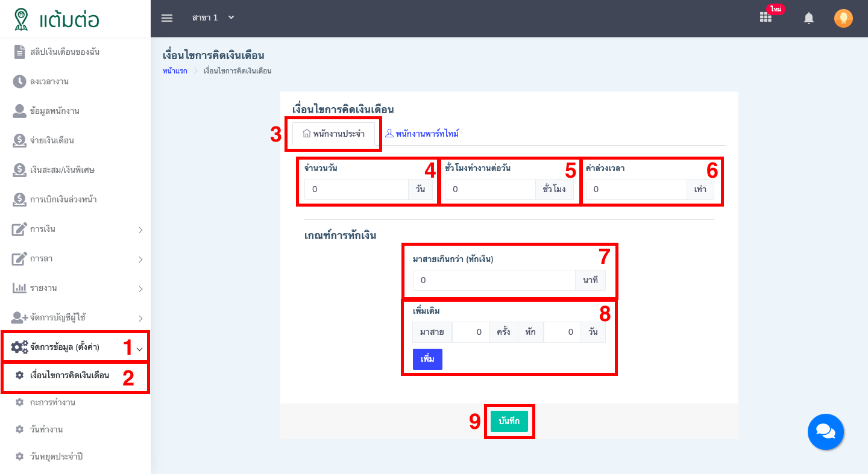Open ลงเวลางาน clock item in sidebar
Image resolution: width=868 pixels, height=474 pixels.
(x=49, y=81)
